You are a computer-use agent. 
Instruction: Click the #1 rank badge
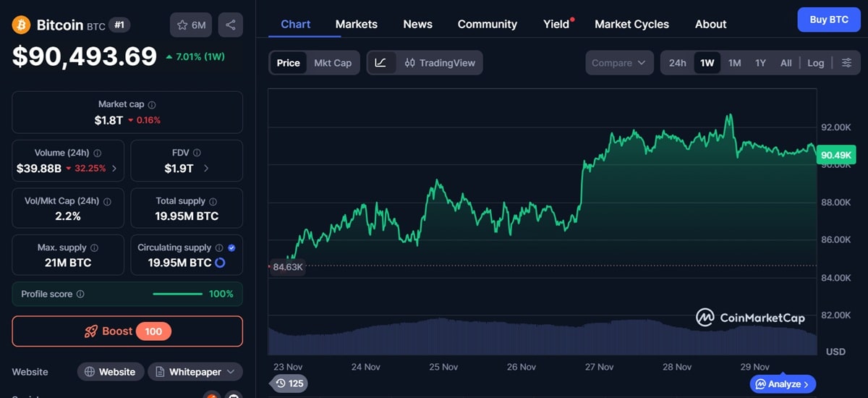(x=120, y=25)
